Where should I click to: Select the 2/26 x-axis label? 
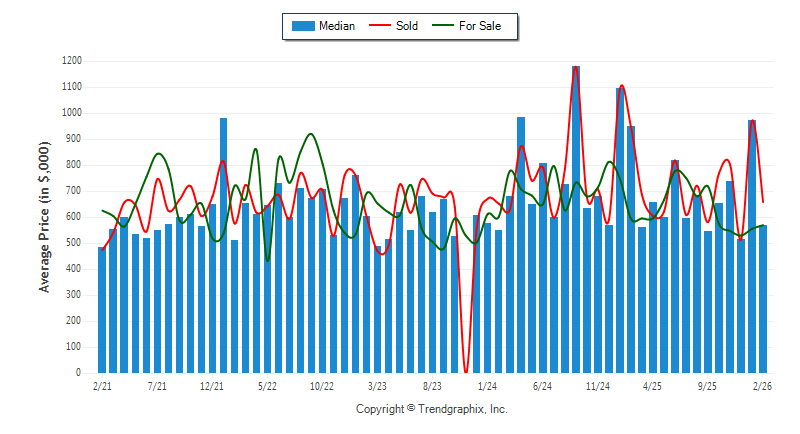click(x=762, y=385)
